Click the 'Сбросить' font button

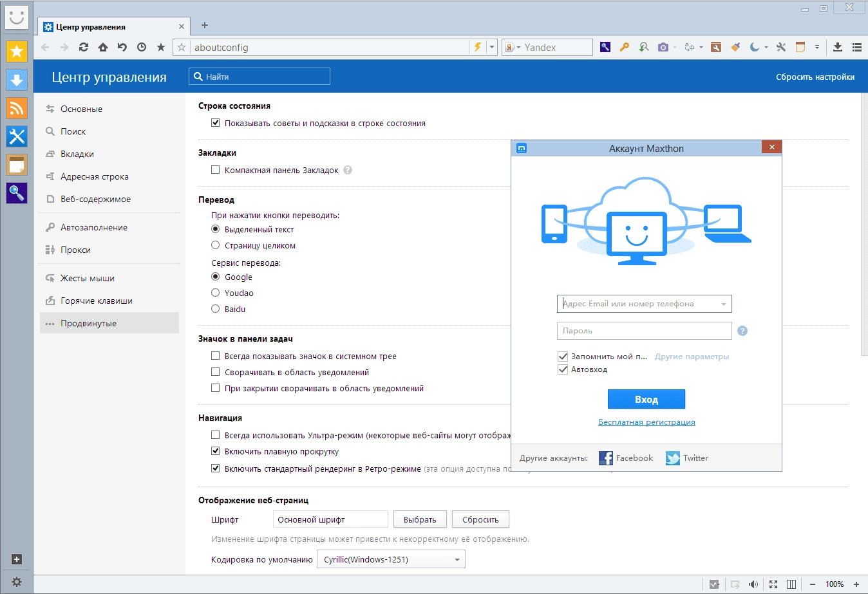coord(480,519)
